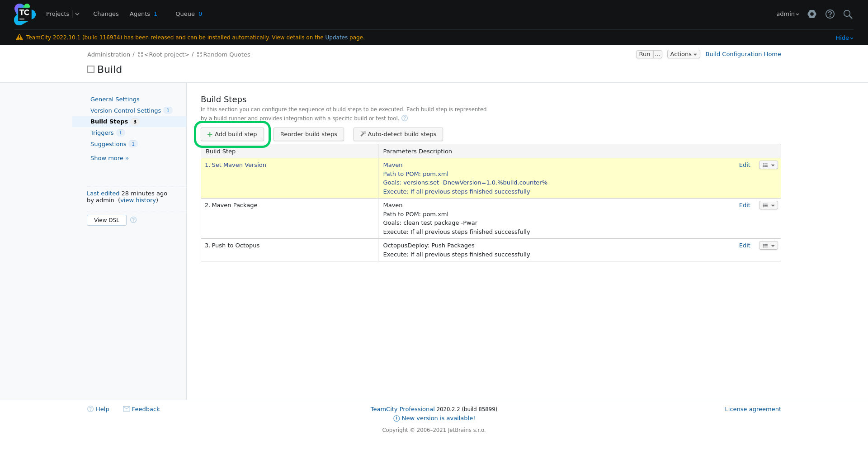Image resolution: width=868 pixels, height=450 pixels.
Task: Expand the Projects dropdown arrow
Action: [x=77, y=14]
